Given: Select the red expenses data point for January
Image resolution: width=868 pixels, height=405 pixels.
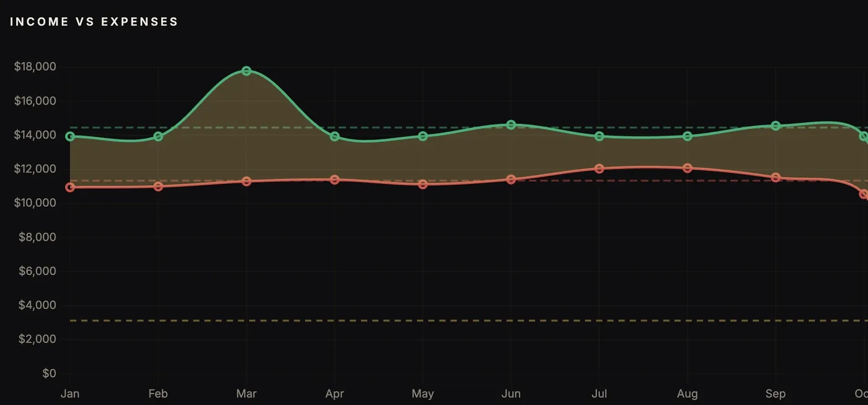Looking at the screenshot, I should point(70,187).
